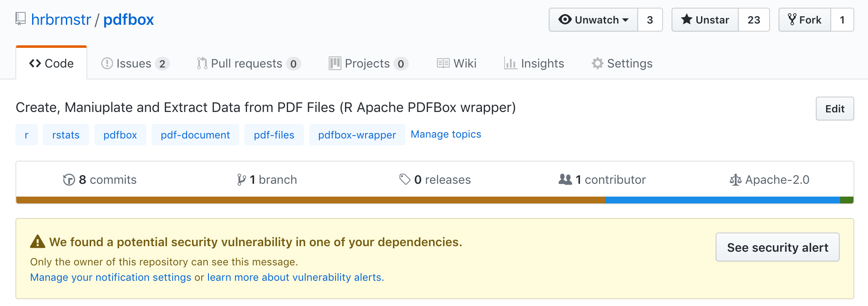Unstar the pdfbox repository
The width and height of the screenshot is (868, 306).
pyautogui.click(x=705, y=20)
